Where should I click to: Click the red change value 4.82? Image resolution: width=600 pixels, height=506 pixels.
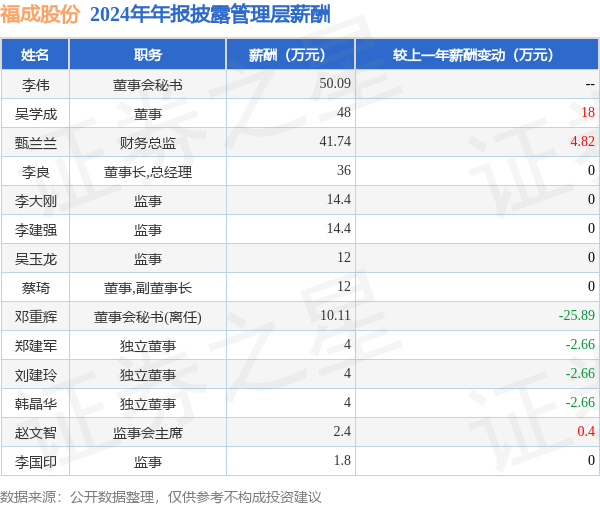pos(582,141)
